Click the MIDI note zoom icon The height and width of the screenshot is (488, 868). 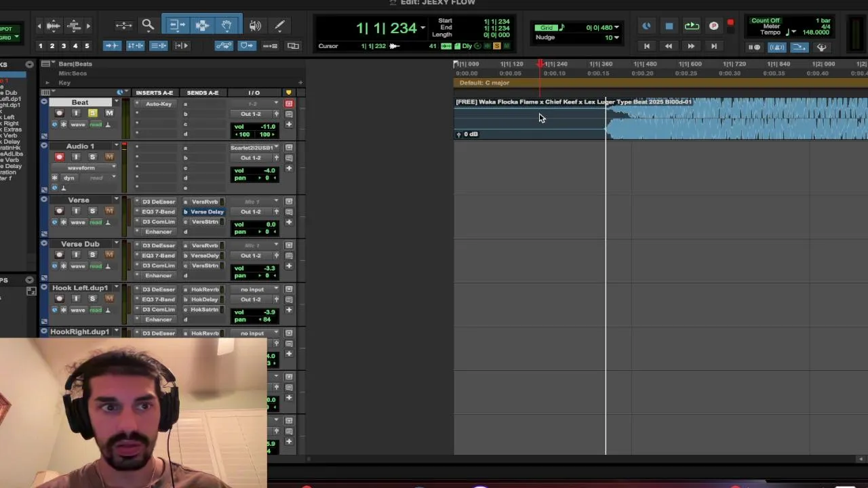pyautogui.click(x=75, y=26)
